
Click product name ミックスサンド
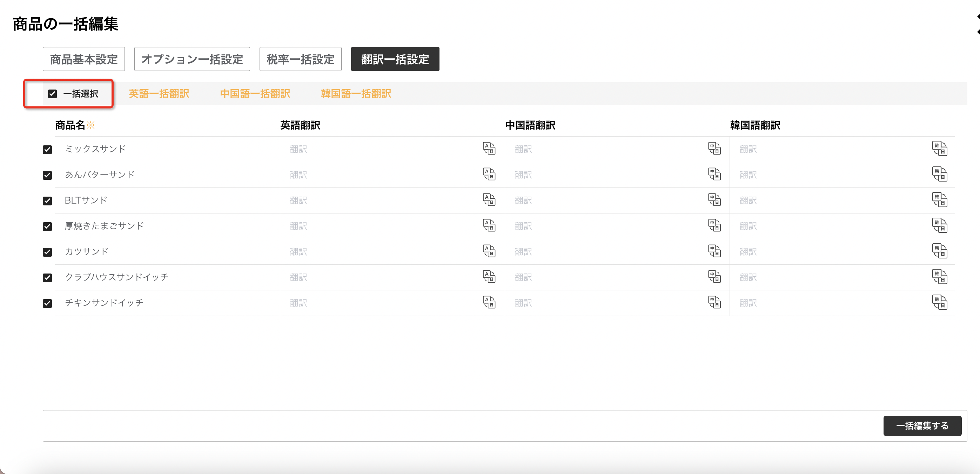pos(95,149)
